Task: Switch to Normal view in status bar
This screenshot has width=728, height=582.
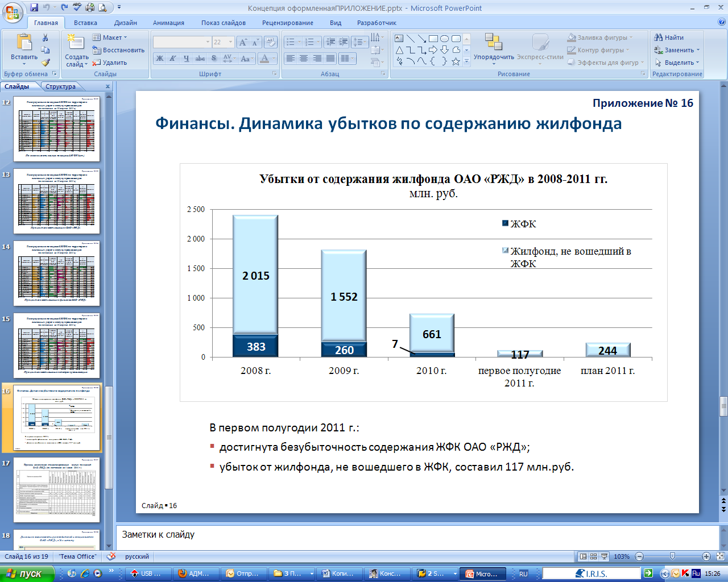Action: [x=583, y=556]
